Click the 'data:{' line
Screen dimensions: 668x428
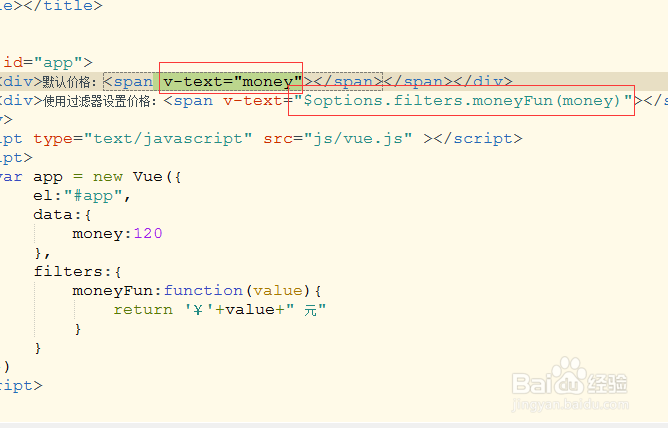(x=62, y=215)
